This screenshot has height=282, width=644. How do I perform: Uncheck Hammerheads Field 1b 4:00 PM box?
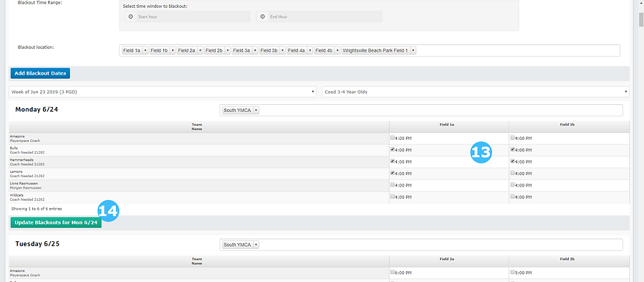(x=513, y=161)
